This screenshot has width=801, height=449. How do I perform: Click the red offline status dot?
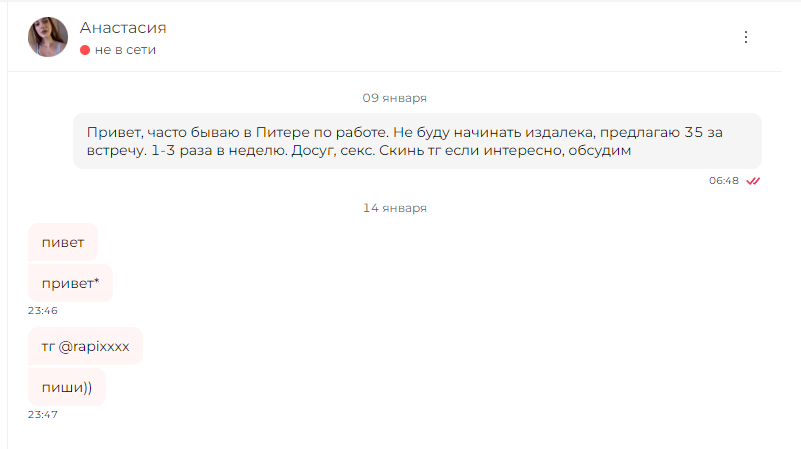point(85,50)
